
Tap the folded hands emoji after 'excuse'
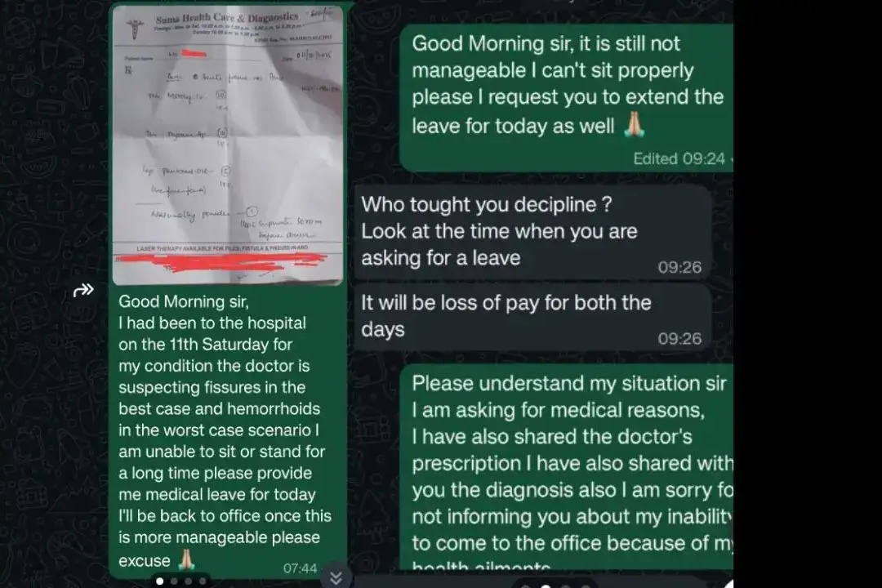pyautogui.click(x=186, y=559)
